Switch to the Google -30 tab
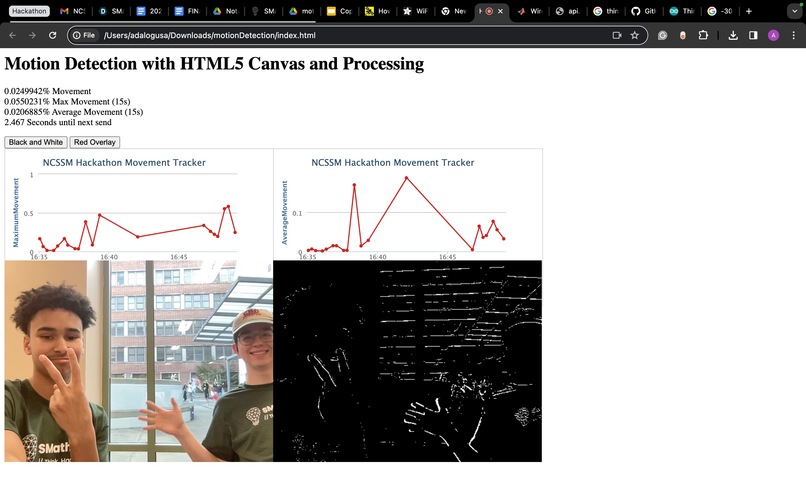Image resolution: width=806 pixels, height=504 pixels. (720, 11)
